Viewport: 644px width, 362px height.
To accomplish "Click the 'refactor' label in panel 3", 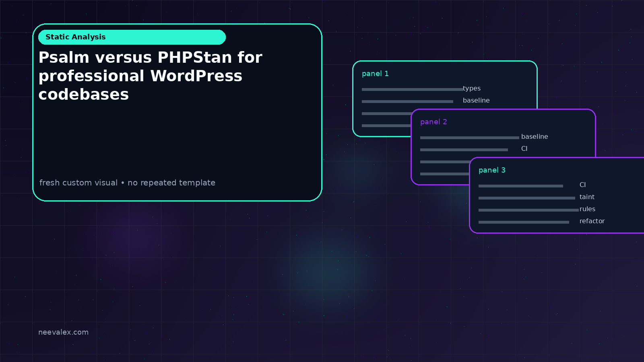I will click(592, 221).
